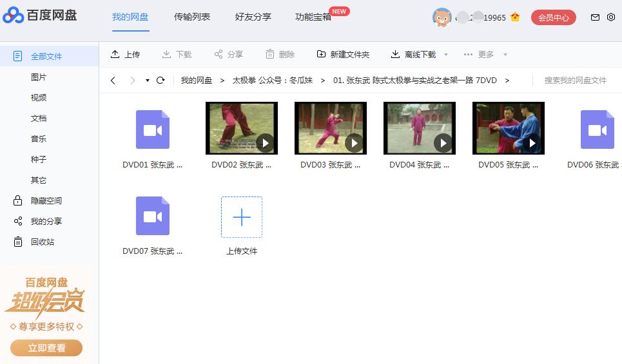Click the 上传文件 plus tile
Viewport: 622px width, 364px height.
tap(242, 217)
